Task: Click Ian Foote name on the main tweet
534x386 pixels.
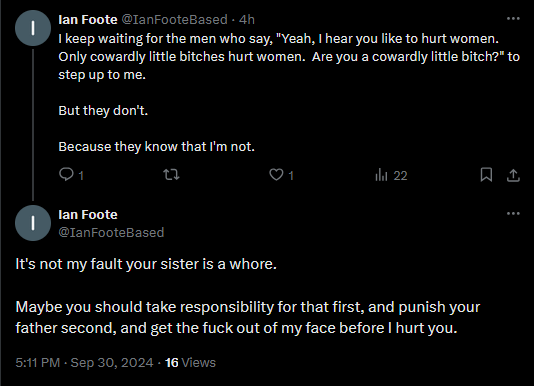Action: click(x=88, y=215)
